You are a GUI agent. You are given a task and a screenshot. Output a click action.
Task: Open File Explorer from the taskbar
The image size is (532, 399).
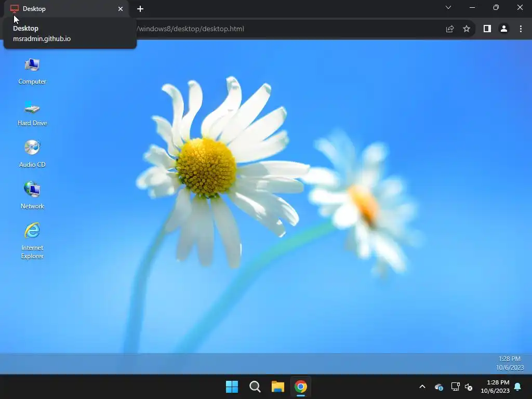(x=278, y=387)
